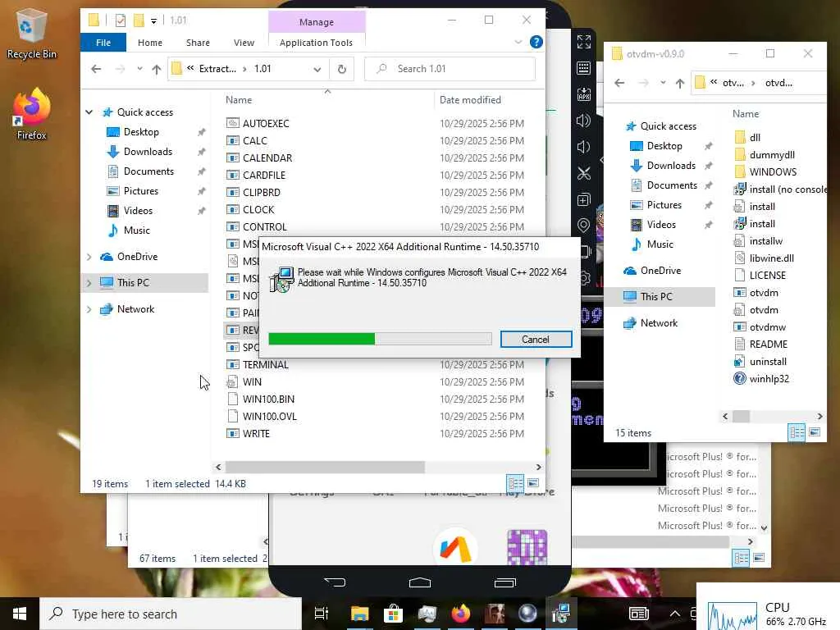Open the File menu tab
Screen dimensions: 840x630
click(103, 43)
